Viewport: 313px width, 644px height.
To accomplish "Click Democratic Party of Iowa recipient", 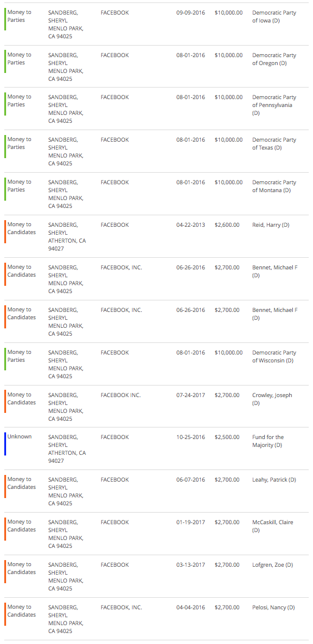I will point(274,16).
